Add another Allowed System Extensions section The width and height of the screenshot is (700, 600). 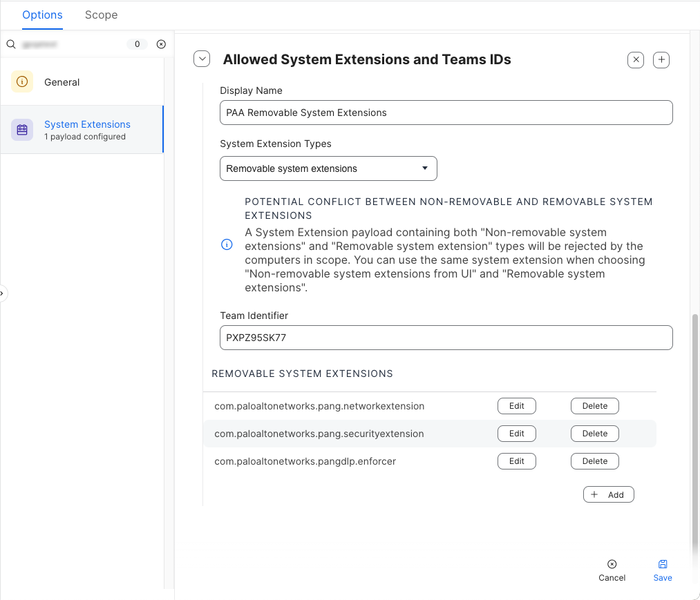pos(661,60)
